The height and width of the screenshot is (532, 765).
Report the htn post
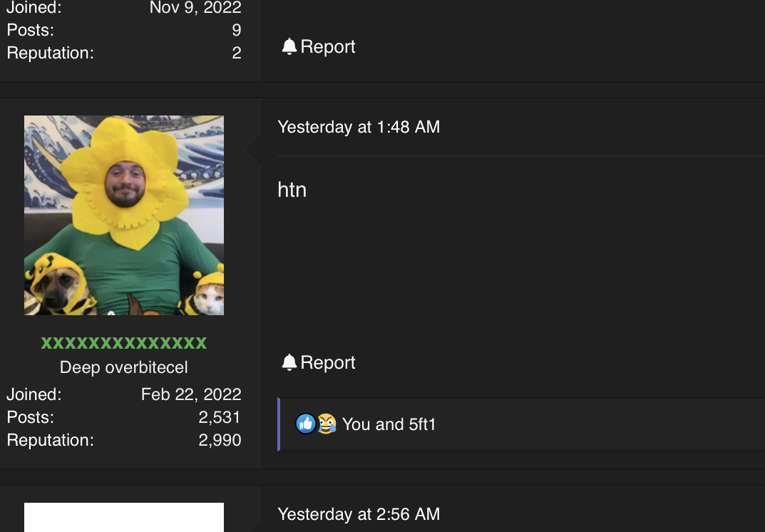[319, 362]
